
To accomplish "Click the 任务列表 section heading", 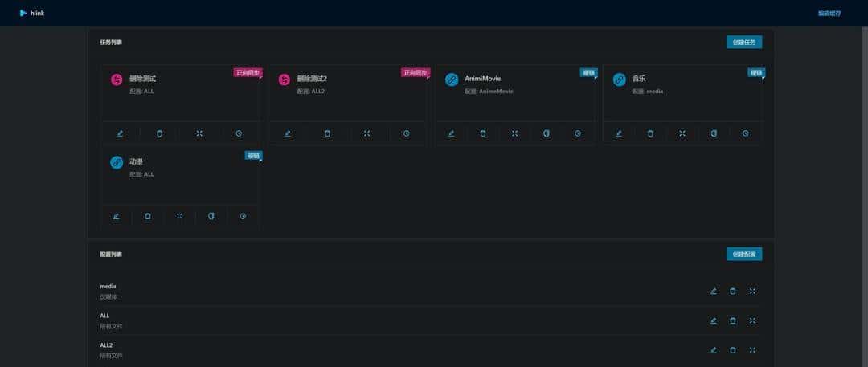I will tap(111, 42).
